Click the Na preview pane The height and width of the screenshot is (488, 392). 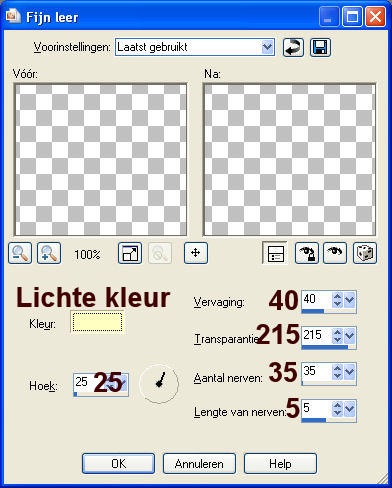[289, 160]
